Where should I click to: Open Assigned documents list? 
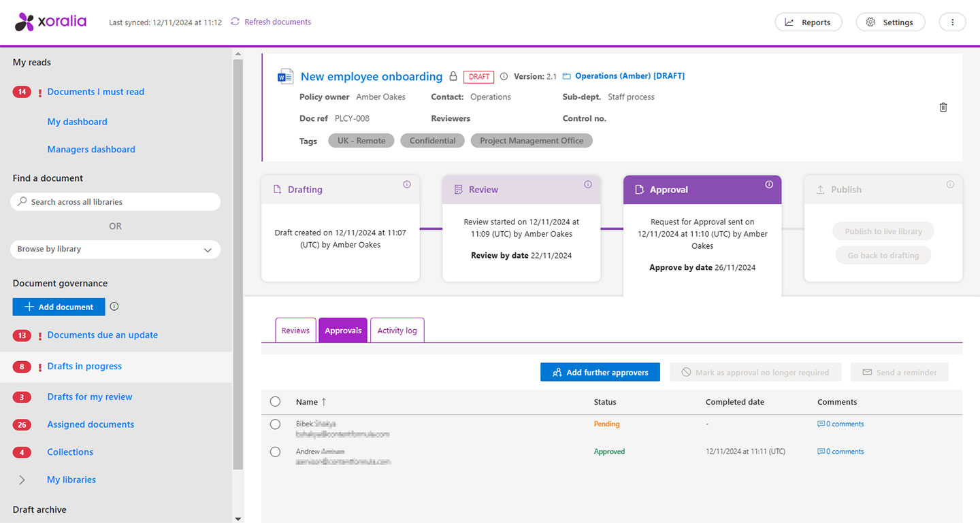pyautogui.click(x=91, y=424)
